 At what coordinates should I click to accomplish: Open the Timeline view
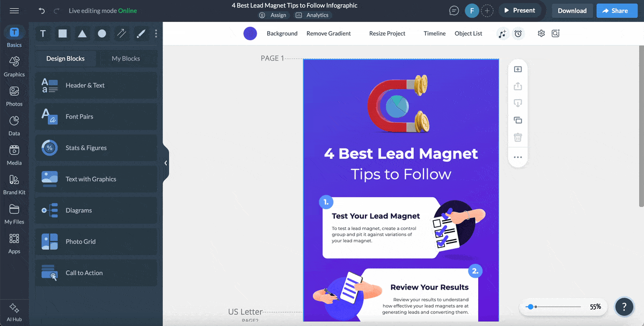tap(434, 33)
